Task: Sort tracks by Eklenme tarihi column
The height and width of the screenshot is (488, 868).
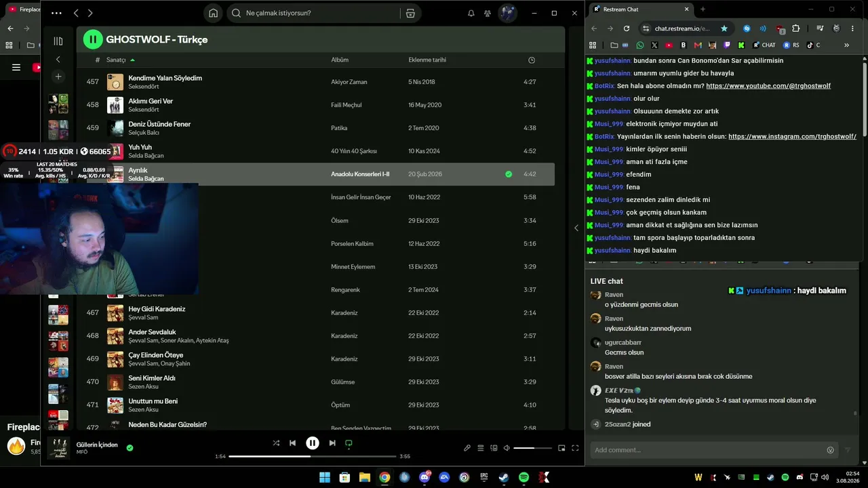Action: [x=427, y=60]
